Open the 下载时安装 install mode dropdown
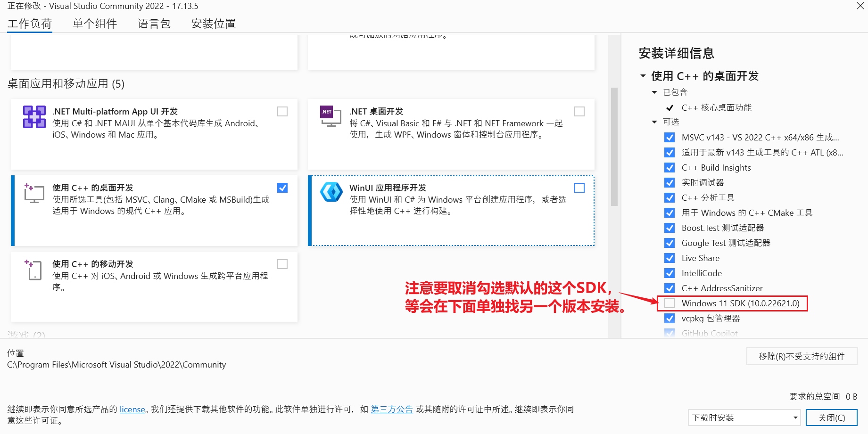This screenshot has width=868, height=434. pyautogui.click(x=744, y=418)
